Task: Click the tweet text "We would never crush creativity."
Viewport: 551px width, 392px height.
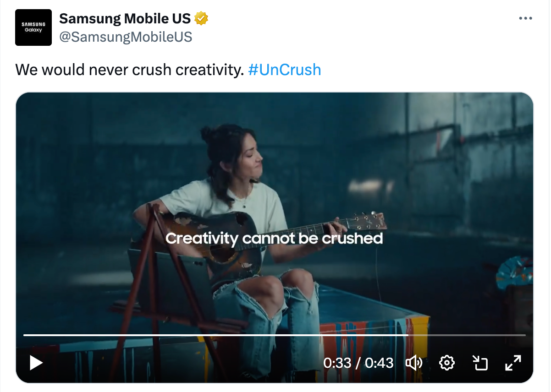Action: (x=130, y=70)
